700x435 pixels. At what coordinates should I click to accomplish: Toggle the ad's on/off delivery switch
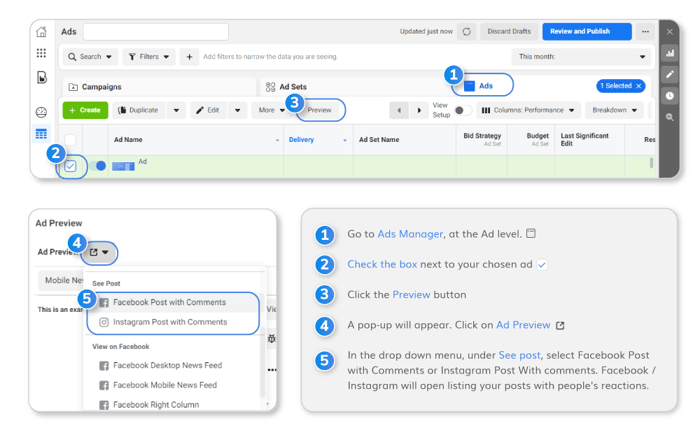tap(97, 166)
